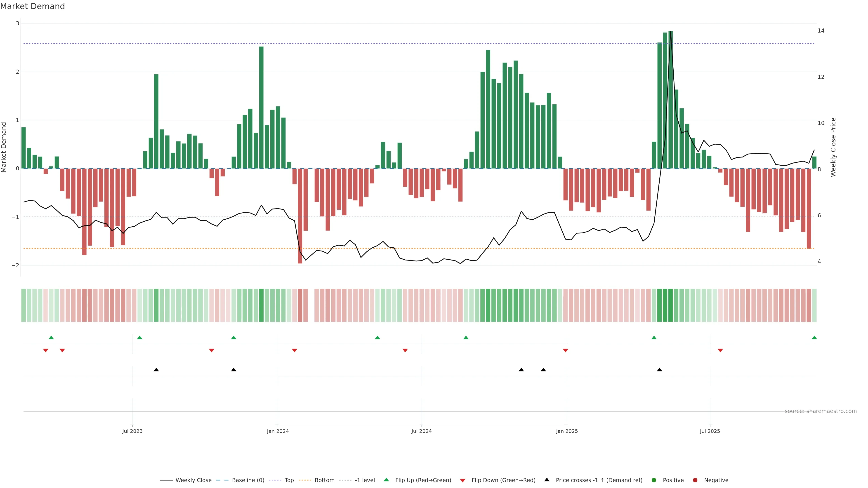Viewport: 868px width, 488px height.
Task: Click Price crosses -1 black triangle legend
Action: [547, 480]
